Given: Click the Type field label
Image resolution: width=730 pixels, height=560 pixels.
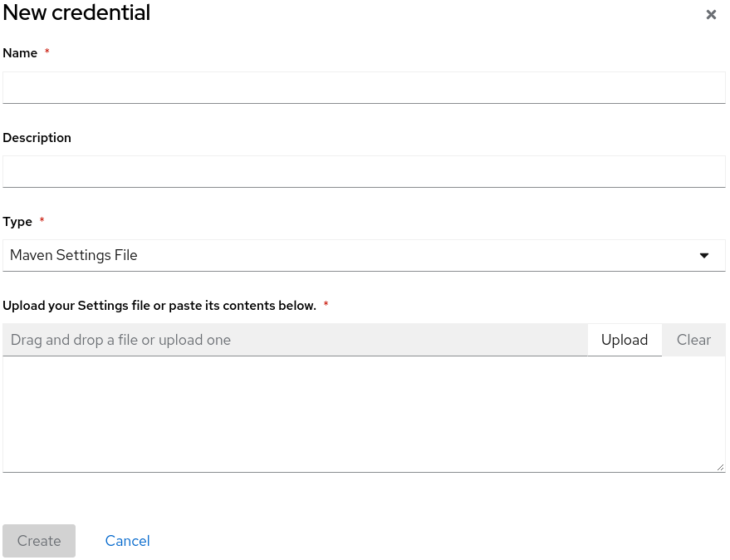Looking at the screenshot, I should click(17, 222).
